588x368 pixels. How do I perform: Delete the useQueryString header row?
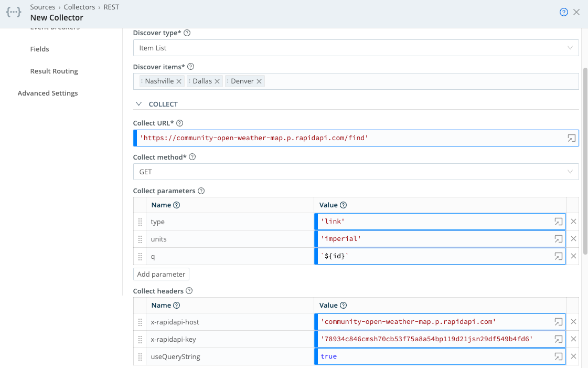573,356
